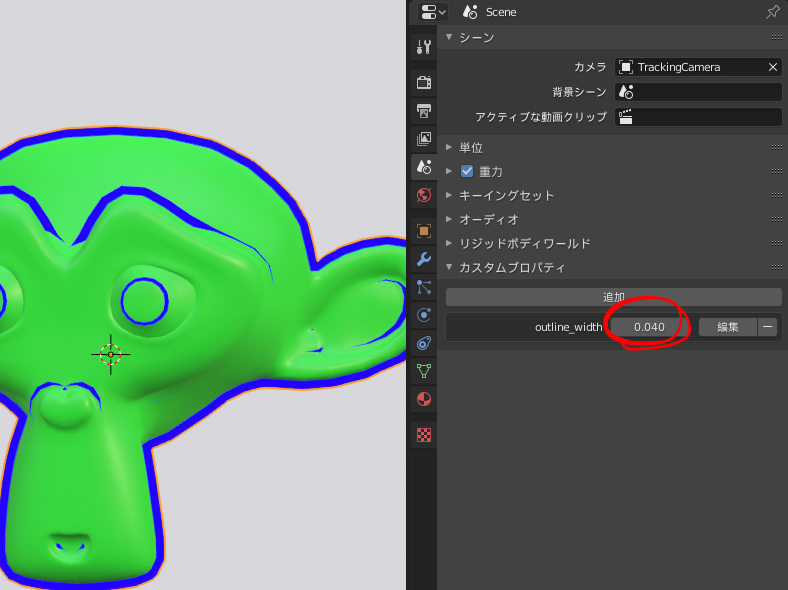Image resolution: width=788 pixels, height=590 pixels.
Task: Open the Object Data mesh properties tab
Action: (424, 371)
